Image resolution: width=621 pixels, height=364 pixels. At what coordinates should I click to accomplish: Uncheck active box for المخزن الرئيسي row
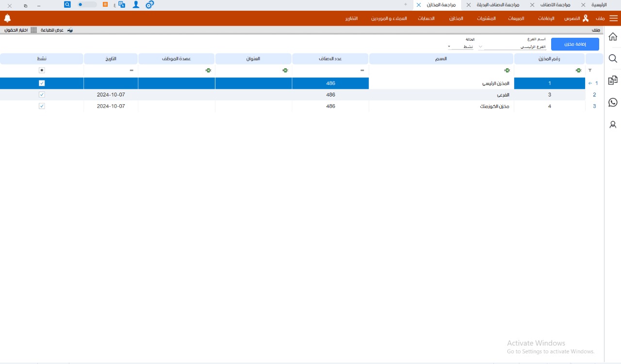pos(42,83)
